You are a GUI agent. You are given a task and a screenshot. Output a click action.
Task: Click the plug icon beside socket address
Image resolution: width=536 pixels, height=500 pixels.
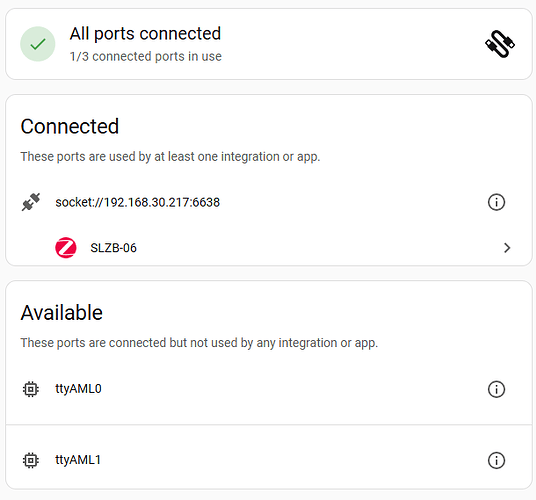pyautogui.click(x=31, y=202)
